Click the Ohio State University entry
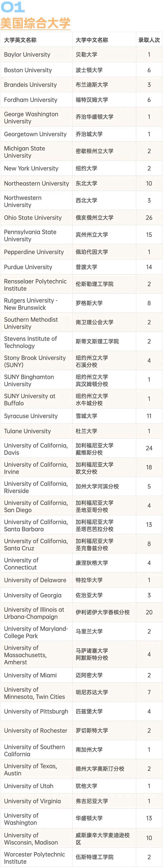The image size is (163, 868). pyautogui.click(x=33, y=218)
